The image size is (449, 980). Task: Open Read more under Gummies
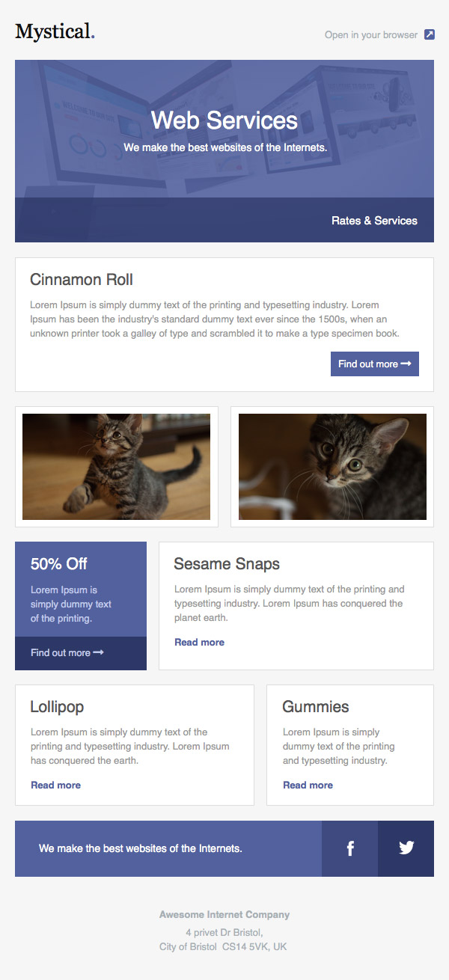click(308, 785)
